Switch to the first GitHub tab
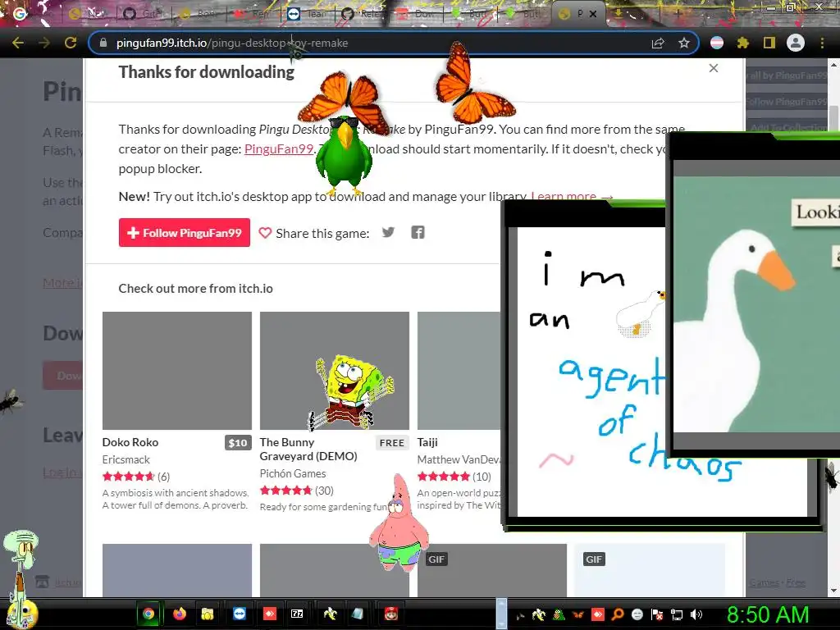The image size is (840, 630). click(x=142, y=13)
